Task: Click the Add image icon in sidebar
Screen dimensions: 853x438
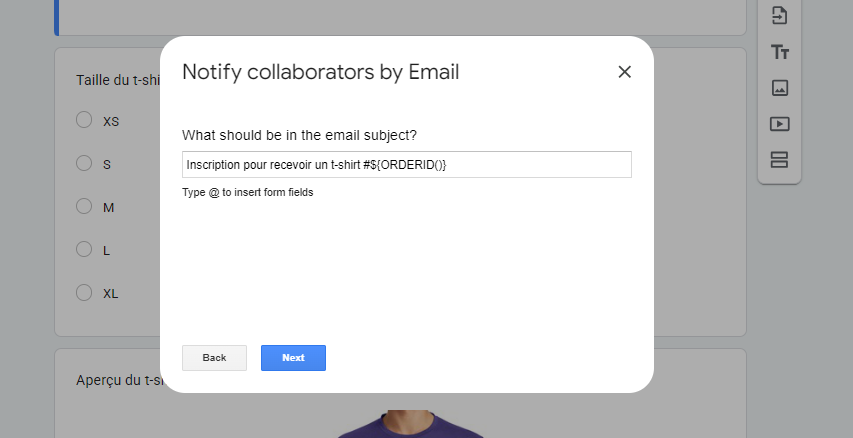Action: click(780, 88)
